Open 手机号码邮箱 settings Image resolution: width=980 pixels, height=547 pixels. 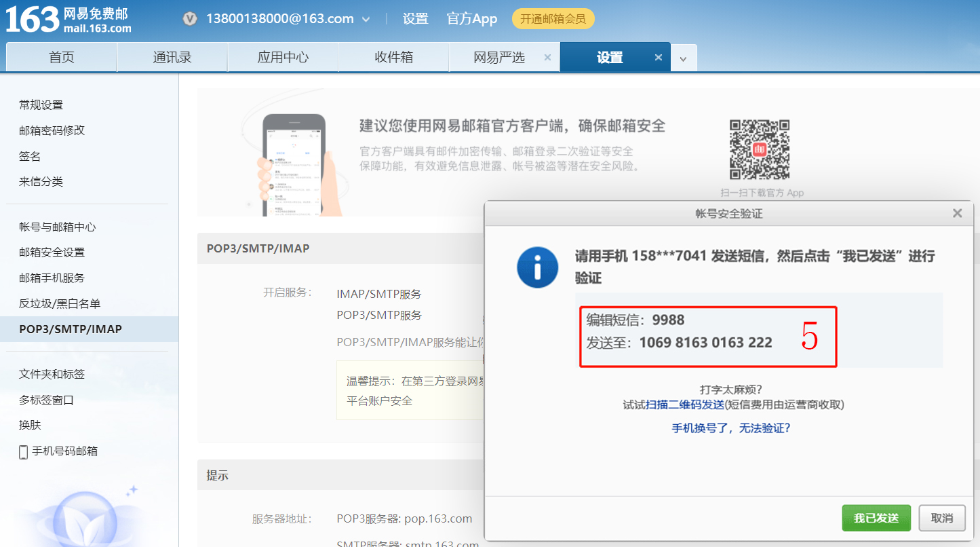click(64, 451)
